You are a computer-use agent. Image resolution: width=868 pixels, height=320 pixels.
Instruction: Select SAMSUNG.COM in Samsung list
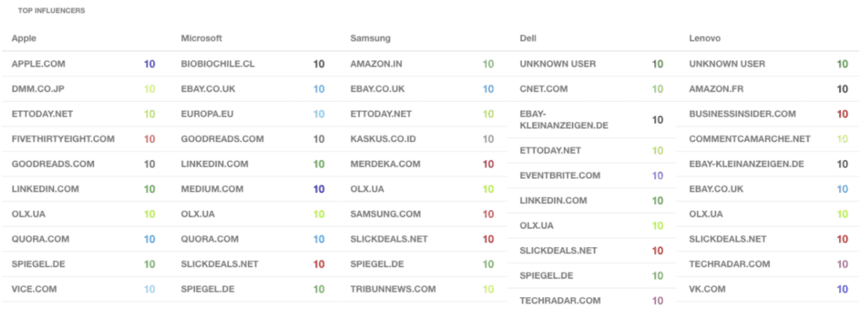(x=386, y=214)
